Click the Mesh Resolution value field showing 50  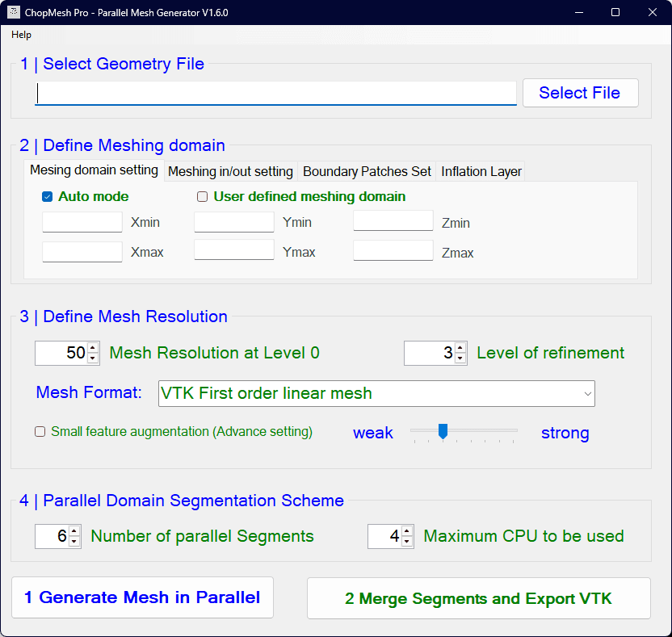point(61,353)
